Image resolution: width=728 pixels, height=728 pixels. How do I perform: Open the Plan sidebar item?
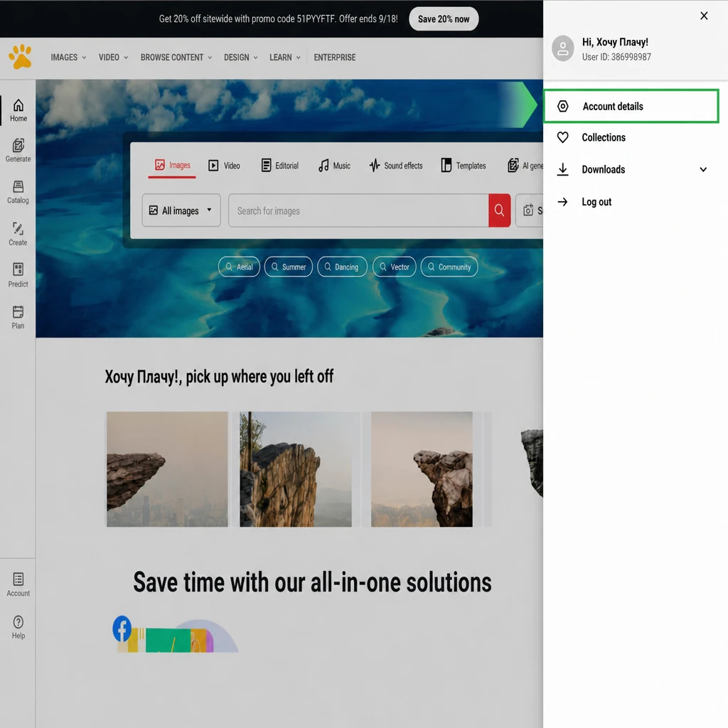(x=18, y=317)
